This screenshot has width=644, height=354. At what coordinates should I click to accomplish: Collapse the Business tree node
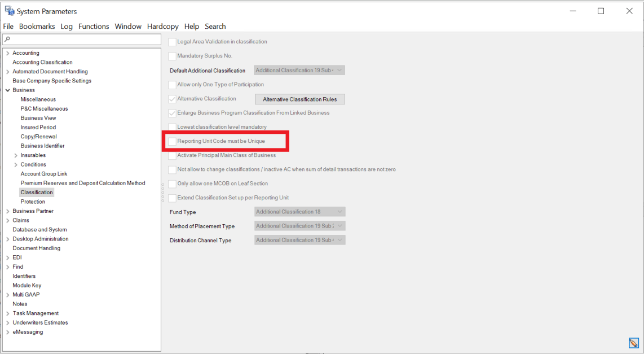click(x=7, y=90)
